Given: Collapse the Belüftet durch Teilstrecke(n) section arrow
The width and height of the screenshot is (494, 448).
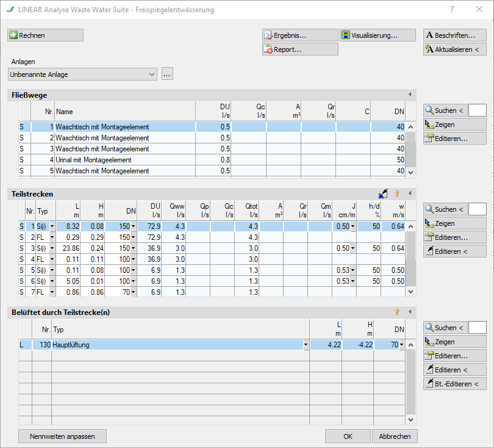Looking at the screenshot, I should (x=410, y=311).
